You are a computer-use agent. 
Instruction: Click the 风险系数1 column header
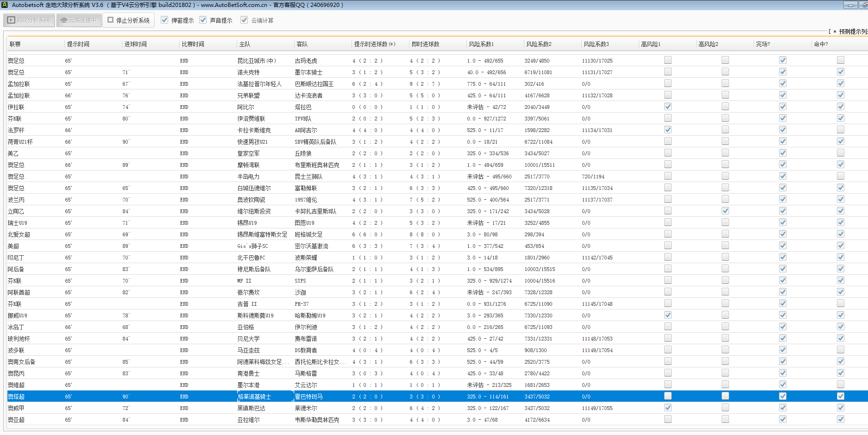tap(481, 44)
